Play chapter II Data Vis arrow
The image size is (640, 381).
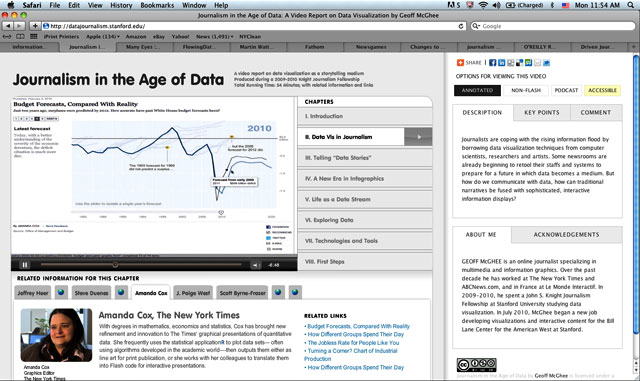coord(418,137)
